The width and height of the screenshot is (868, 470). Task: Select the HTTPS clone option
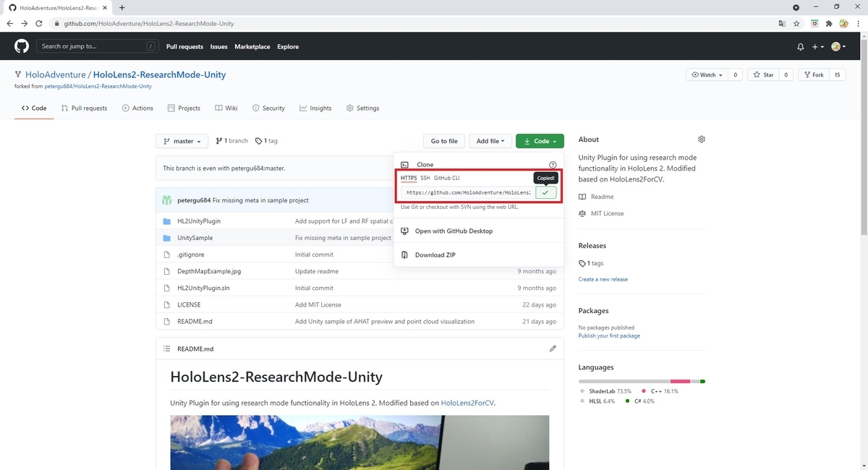(x=409, y=178)
